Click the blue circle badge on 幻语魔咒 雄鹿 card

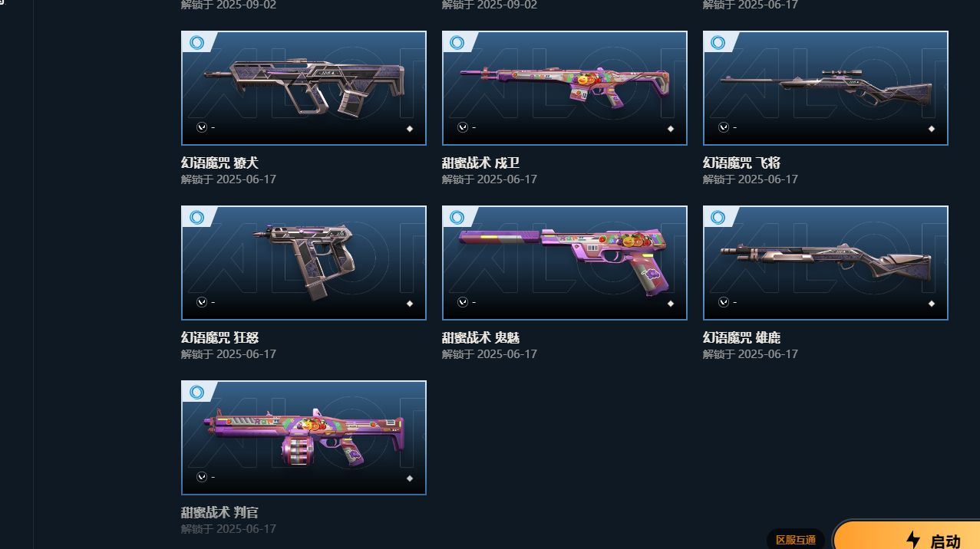[x=718, y=218]
